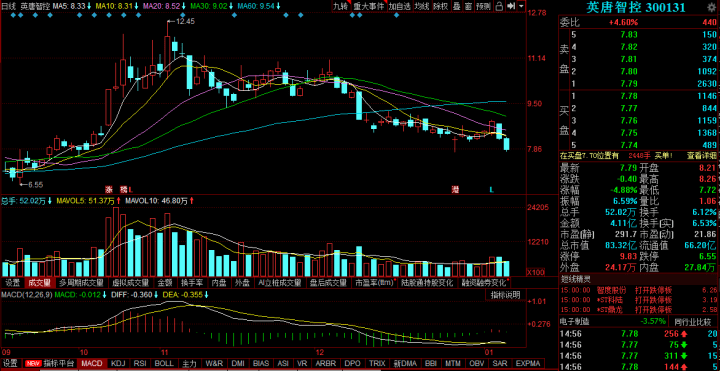Toggle the 九转 indicator button
This screenshot has width=720, height=371.
(x=341, y=6)
